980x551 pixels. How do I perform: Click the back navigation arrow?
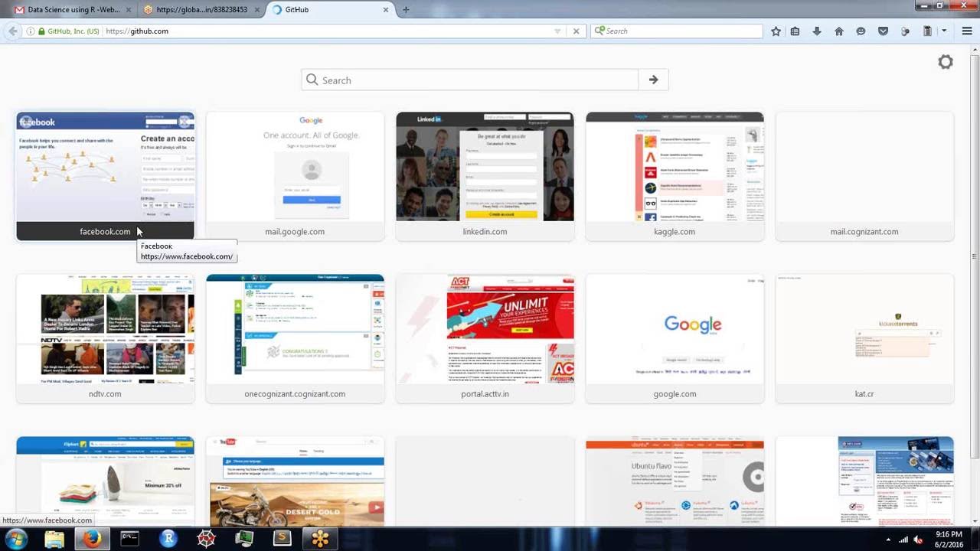pos(12,31)
